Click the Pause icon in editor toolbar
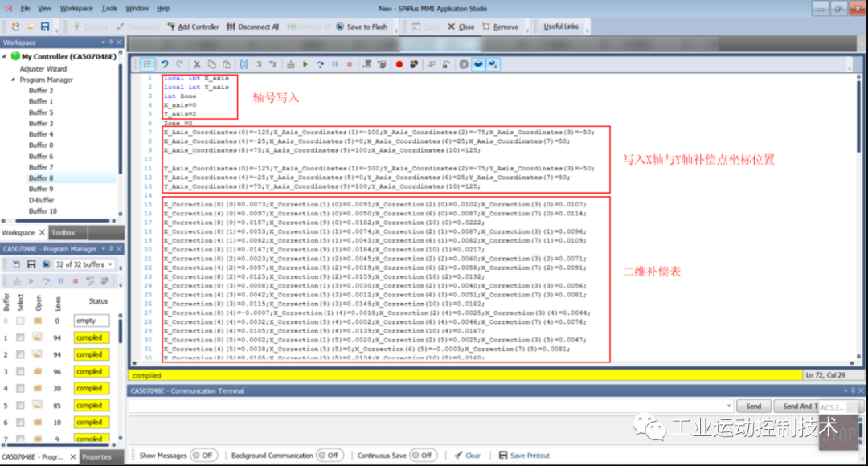 (x=335, y=64)
